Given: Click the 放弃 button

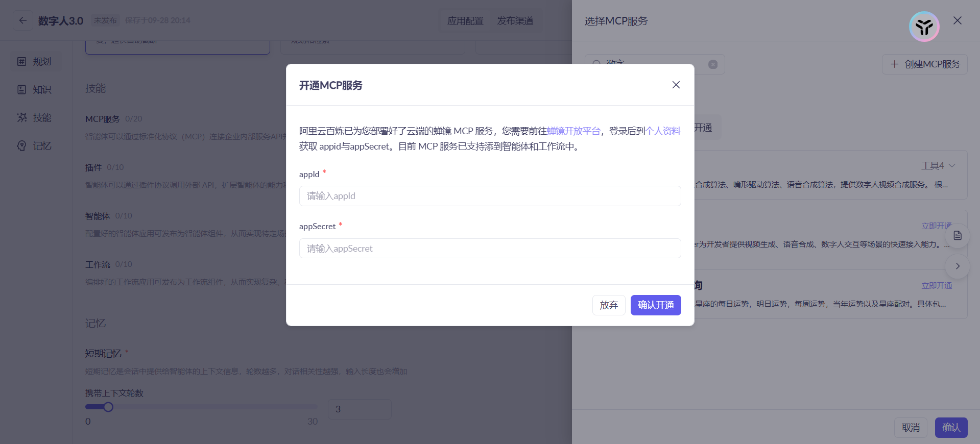Looking at the screenshot, I should pos(609,305).
